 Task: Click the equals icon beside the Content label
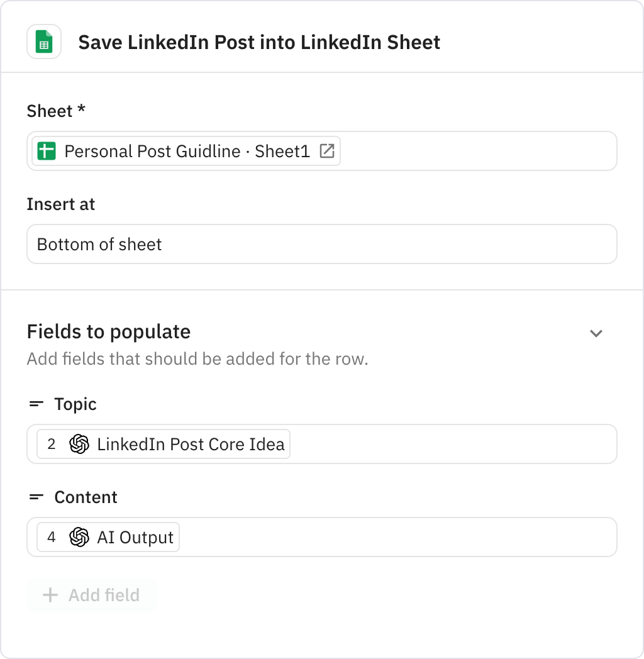point(36,497)
